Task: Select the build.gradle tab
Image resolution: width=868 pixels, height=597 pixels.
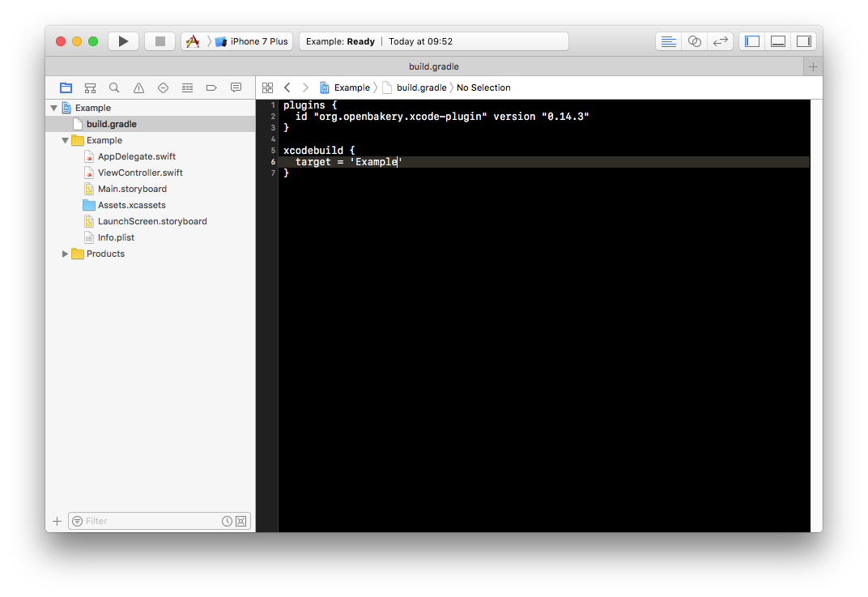Action: pos(433,66)
